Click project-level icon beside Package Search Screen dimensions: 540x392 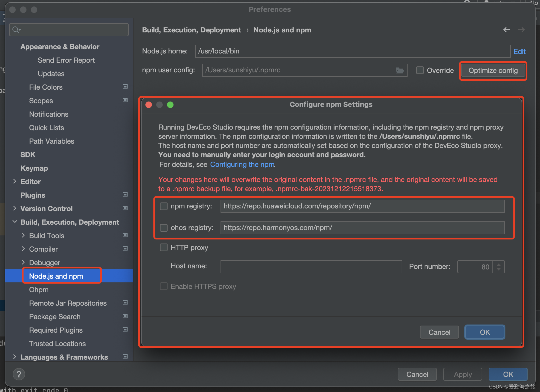125,316
